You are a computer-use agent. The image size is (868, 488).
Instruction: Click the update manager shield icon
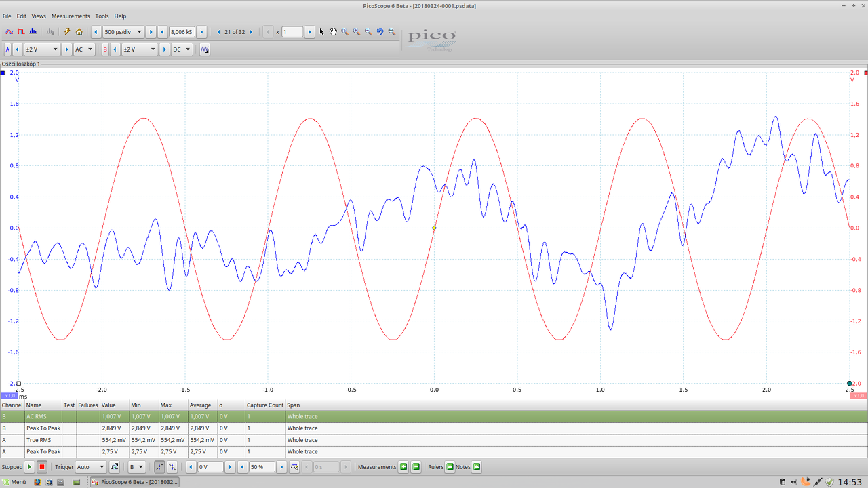[829, 482]
